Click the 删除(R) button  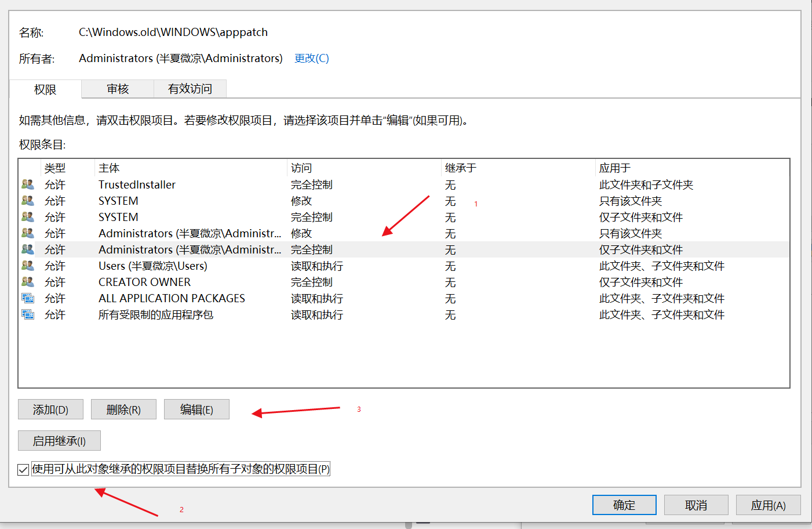click(123, 409)
